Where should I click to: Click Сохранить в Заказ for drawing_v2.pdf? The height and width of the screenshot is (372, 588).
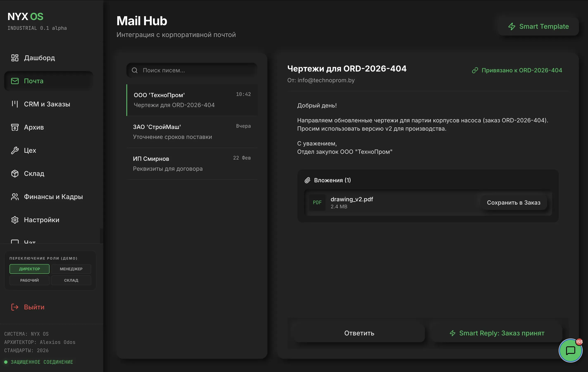(x=514, y=202)
